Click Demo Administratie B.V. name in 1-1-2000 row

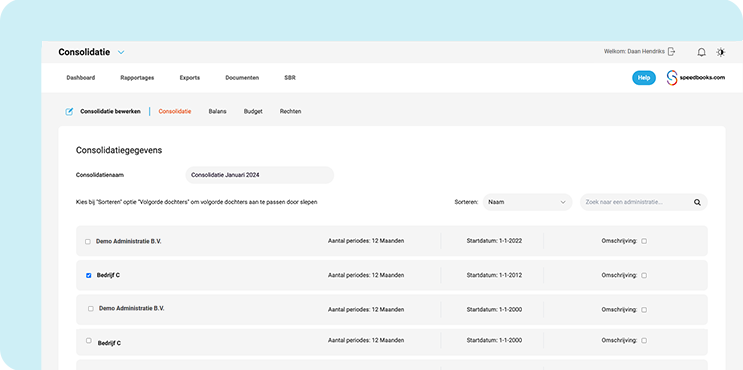[x=132, y=308]
